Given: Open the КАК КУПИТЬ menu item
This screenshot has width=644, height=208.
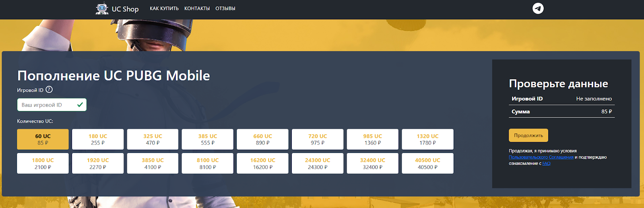Looking at the screenshot, I should pyautogui.click(x=164, y=8).
